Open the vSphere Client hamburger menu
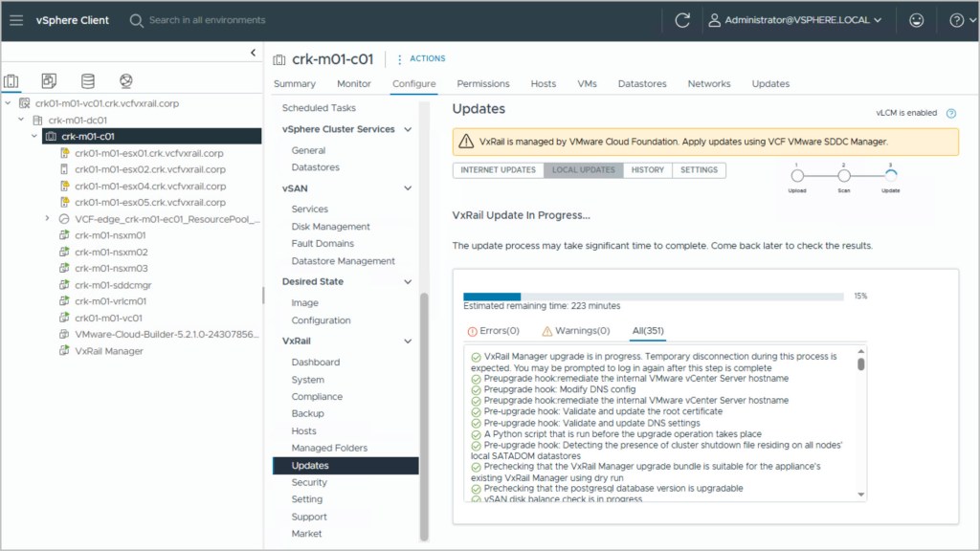 [x=16, y=20]
